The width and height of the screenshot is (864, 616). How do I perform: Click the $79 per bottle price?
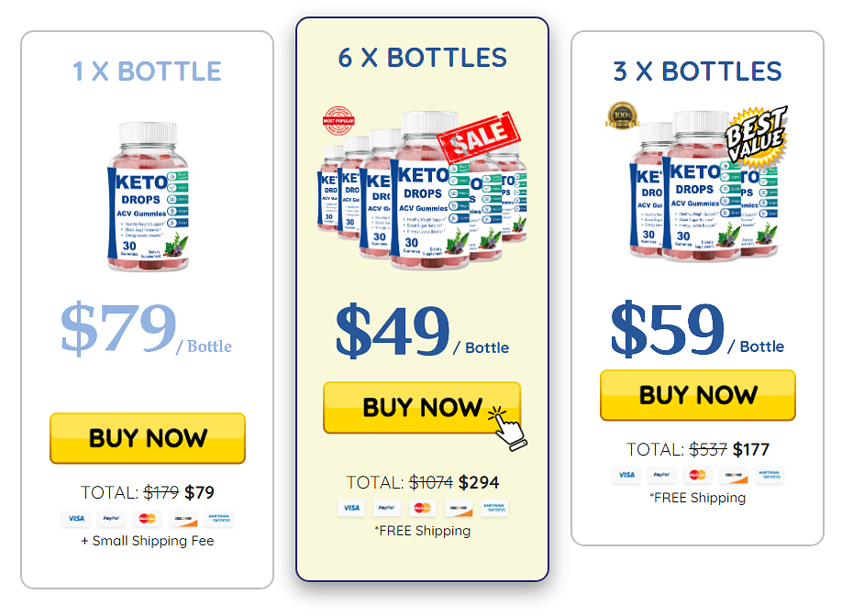point(146,328)
